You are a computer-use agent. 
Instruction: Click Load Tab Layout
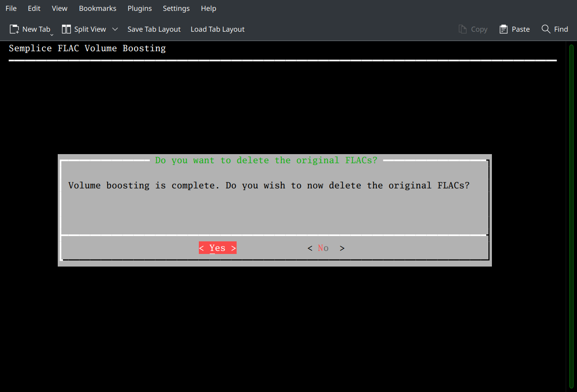click(x=217, y=29)
